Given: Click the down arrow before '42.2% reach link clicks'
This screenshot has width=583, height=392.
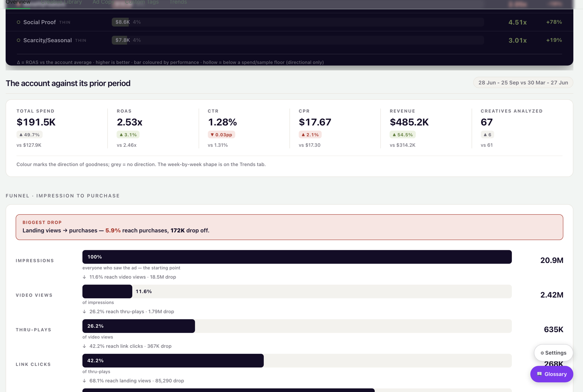Looking at the screenshot, I should [x=85, y=346].
